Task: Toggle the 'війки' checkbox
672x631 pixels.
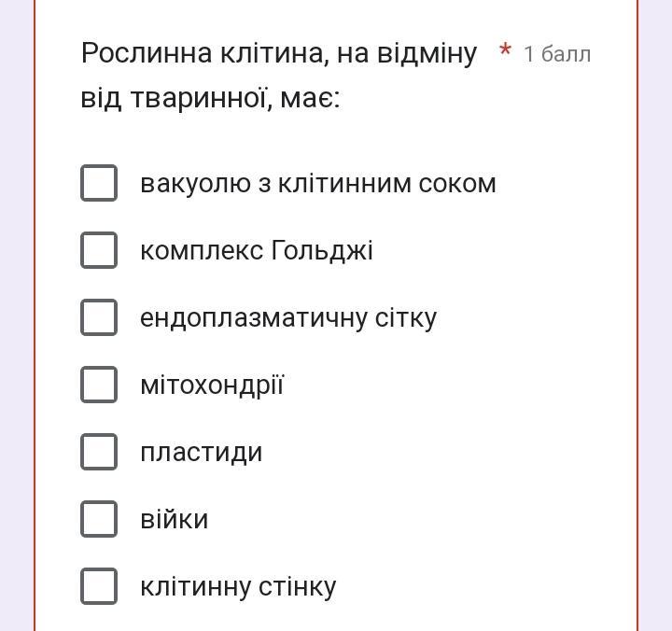Action: click(x=99, y=519)
